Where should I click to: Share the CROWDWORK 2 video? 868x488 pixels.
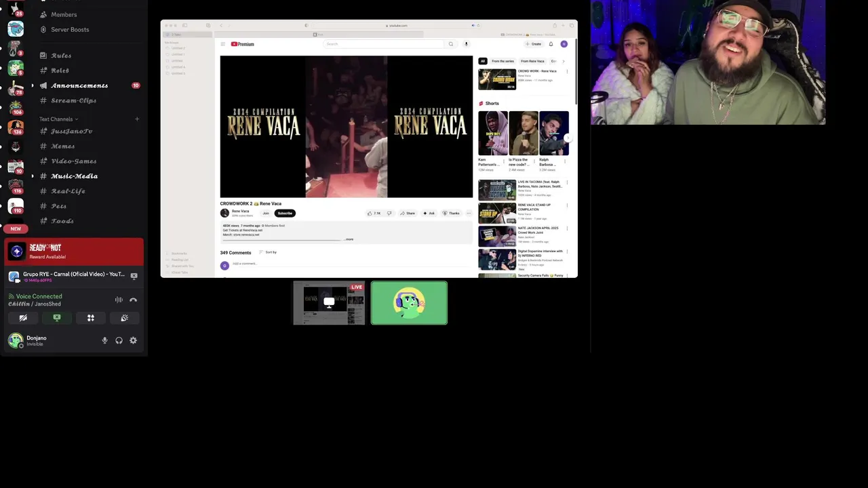tap(408, 213)
